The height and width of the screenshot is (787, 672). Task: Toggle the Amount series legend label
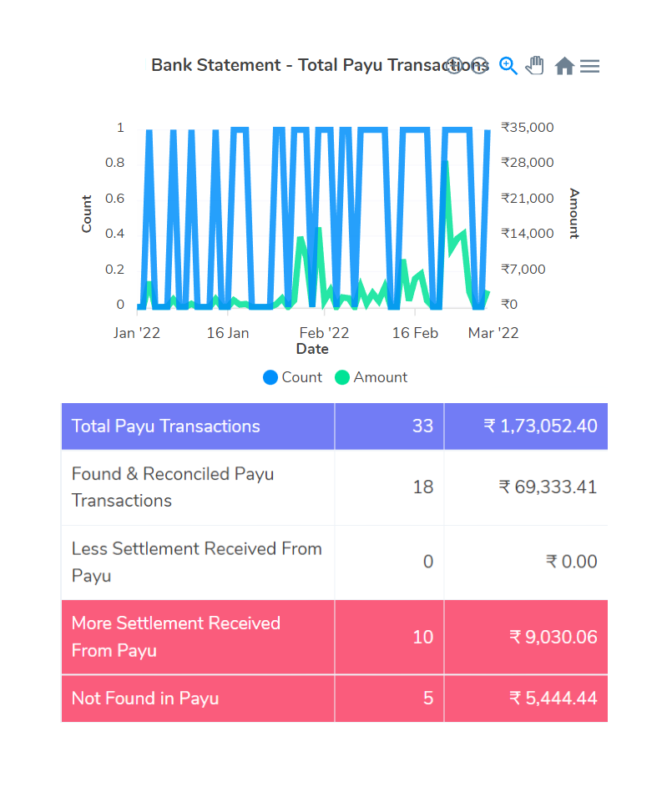(x=381, y=377)
